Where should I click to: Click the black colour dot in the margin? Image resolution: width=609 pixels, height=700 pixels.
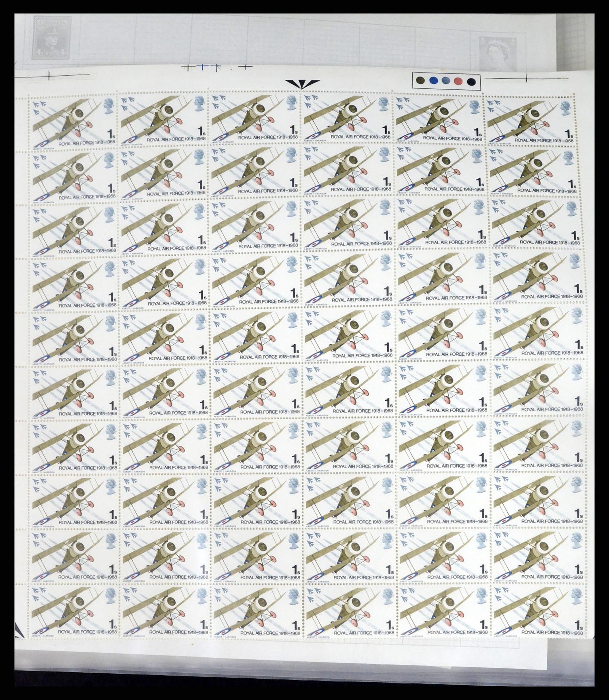point(471,81)
